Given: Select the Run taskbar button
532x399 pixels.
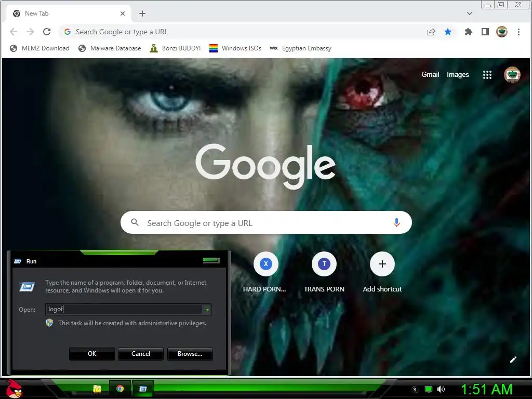Looking at the screenshot, I should [x=143, y=389].
